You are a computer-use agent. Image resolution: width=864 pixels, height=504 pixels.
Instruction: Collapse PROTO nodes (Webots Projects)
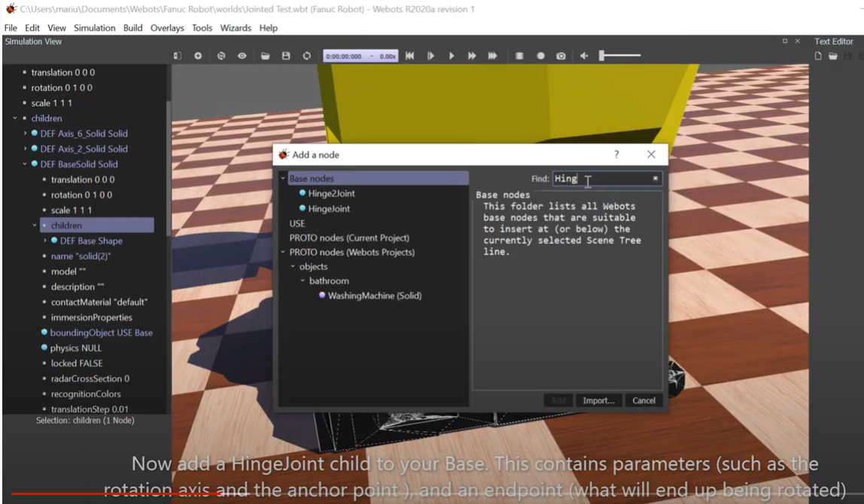coord(283,252)
